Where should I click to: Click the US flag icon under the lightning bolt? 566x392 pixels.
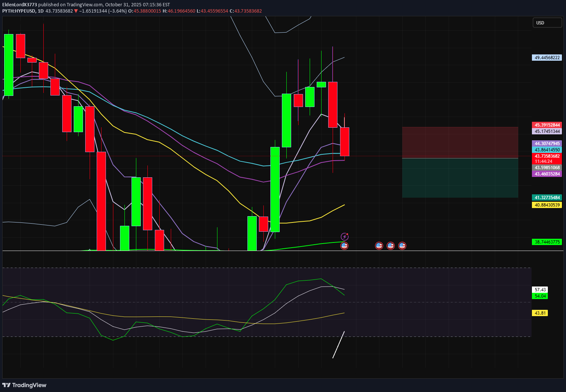(x=344, y=245)
